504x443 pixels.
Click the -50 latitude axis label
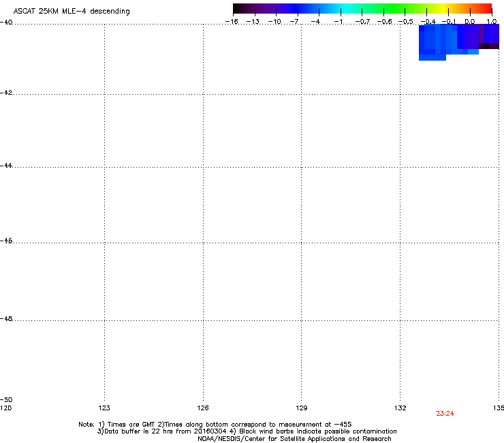[x=6, y=400]
